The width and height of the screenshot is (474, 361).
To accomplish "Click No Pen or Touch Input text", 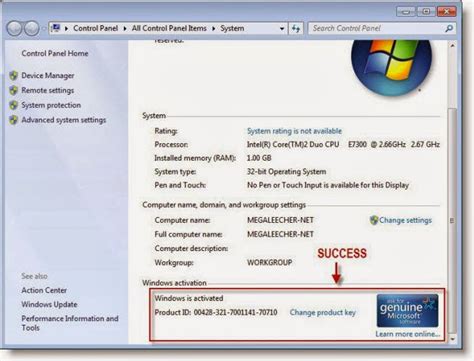I will coord(328,185).
